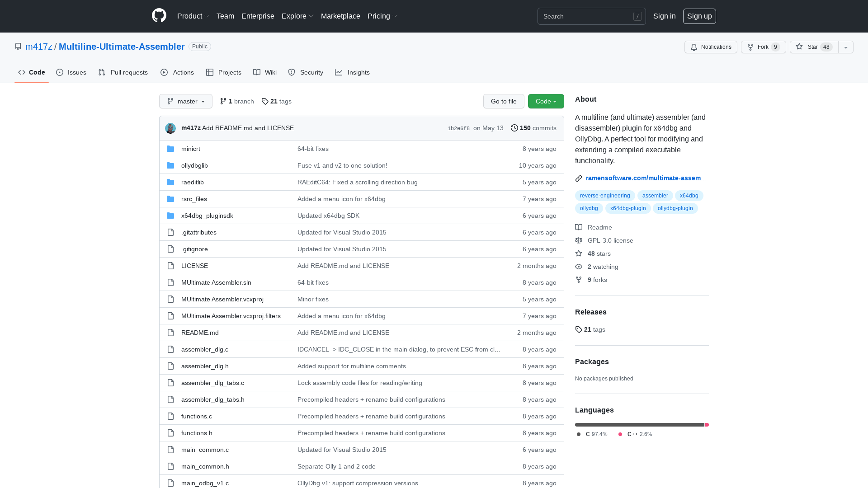View the 150 commits history
The height and width of the screenshot is (488, 868).
click(533, 128)
